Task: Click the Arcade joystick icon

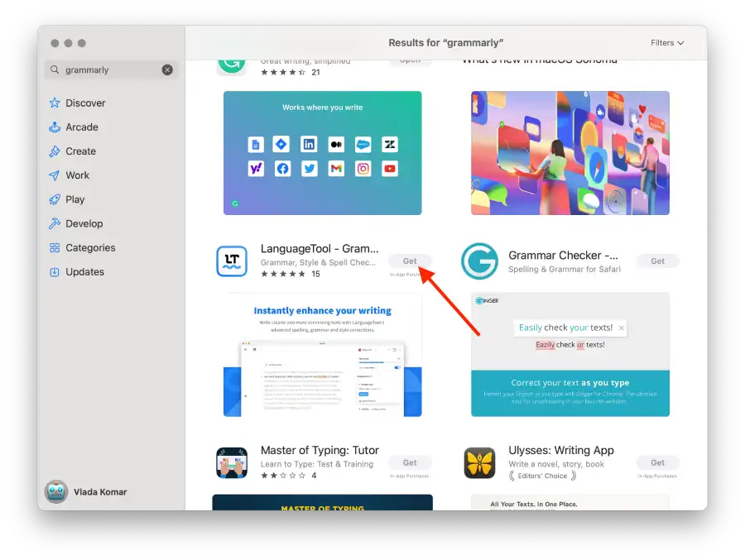Action: (55, 127)
